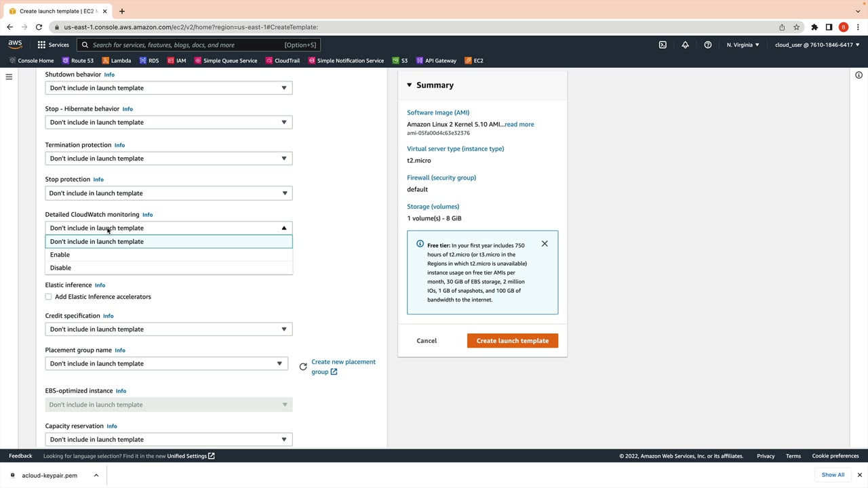
Task: Open Simple Notification Service bookmark
Action: (x=346, y=60)
